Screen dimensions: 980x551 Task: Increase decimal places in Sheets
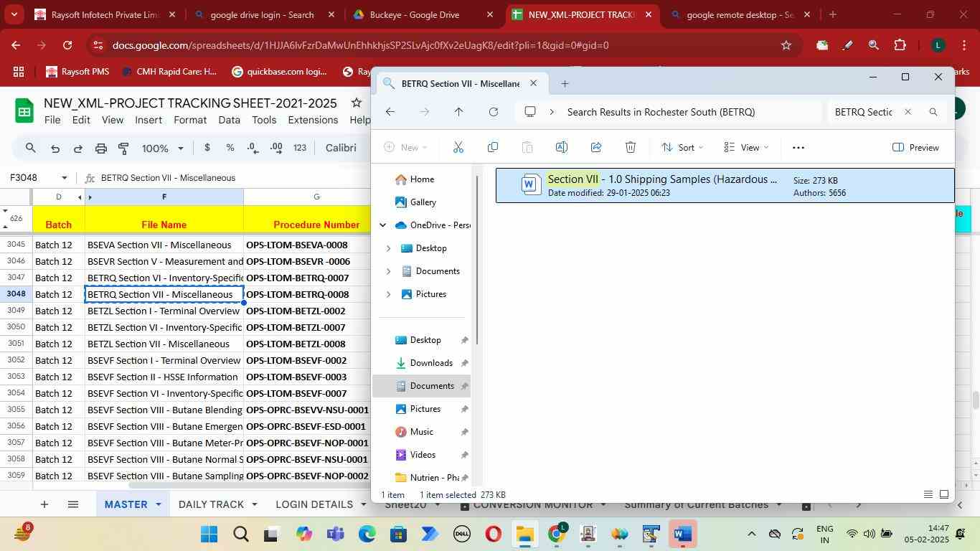point(276,148)
